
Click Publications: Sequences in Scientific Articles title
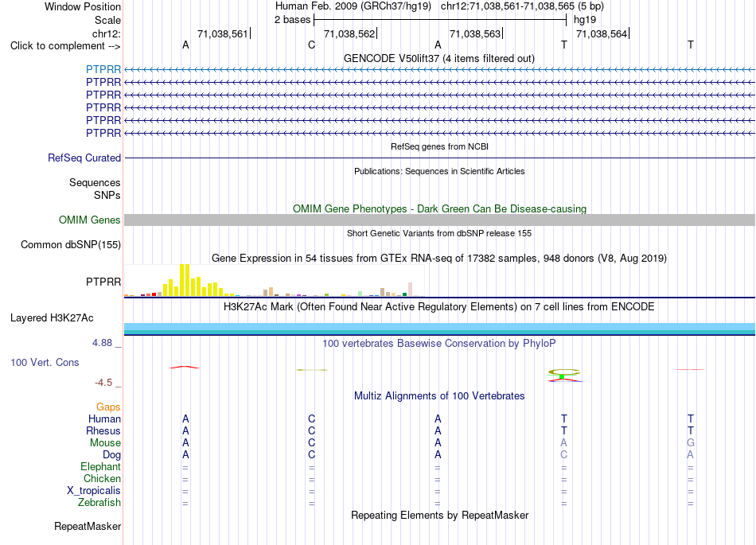pyautogui.click(x=439, y=171)
